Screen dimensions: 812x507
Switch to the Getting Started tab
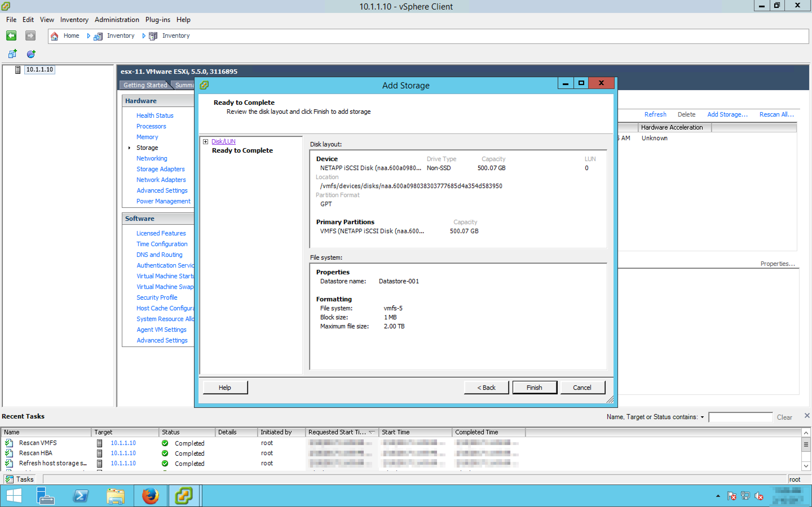coord(145,85)
